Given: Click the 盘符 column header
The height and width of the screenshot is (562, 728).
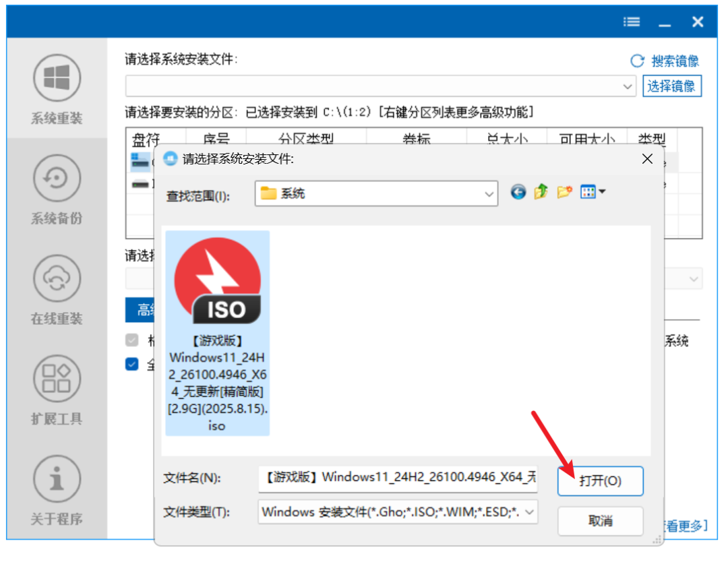Looking at the screenshot, I should [146, 138].
